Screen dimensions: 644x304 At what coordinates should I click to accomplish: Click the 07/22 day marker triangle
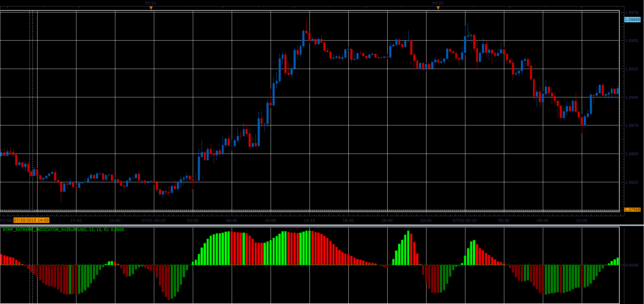(438, 8)
